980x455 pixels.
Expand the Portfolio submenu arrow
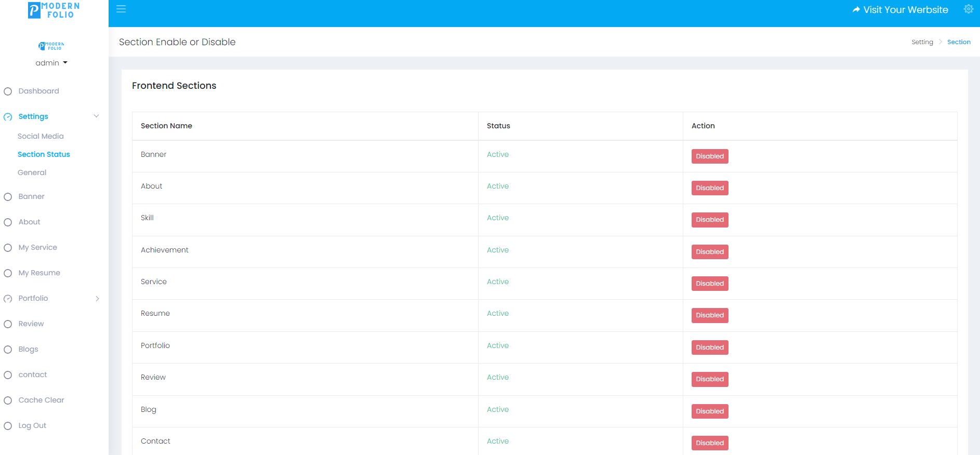tap(97, 299)
